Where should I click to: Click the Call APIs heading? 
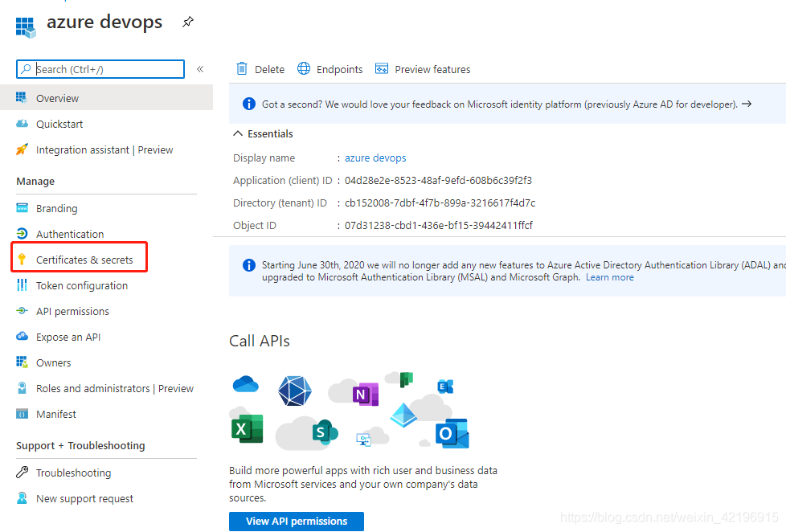click(260, 341)
